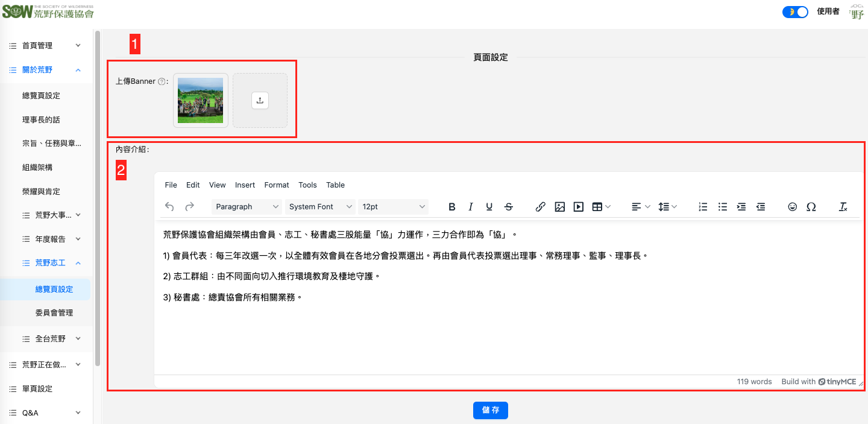Open the System Font dropdown
Image resolution: width=868 pixels, height=424 pixels.
click(320, 207)
